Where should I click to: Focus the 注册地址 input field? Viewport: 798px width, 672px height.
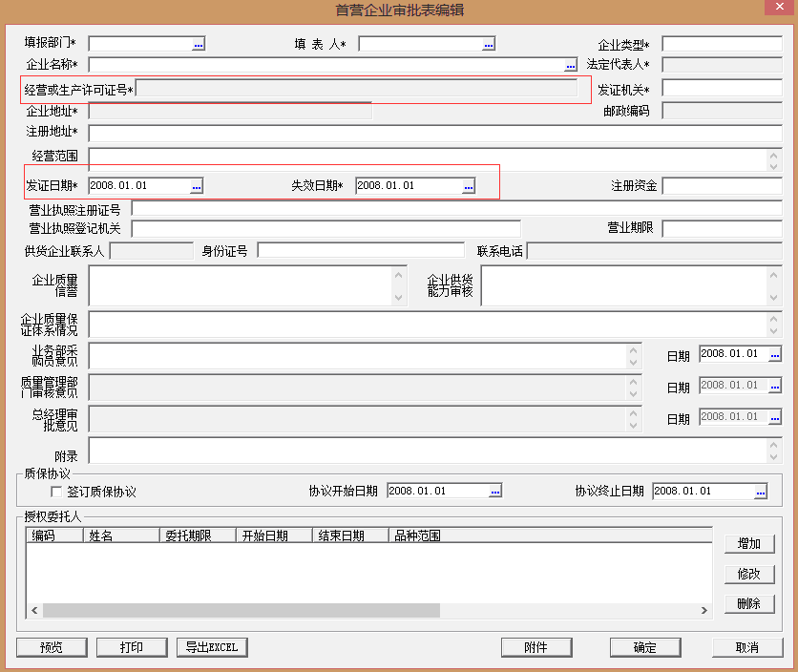pos(435,133)
